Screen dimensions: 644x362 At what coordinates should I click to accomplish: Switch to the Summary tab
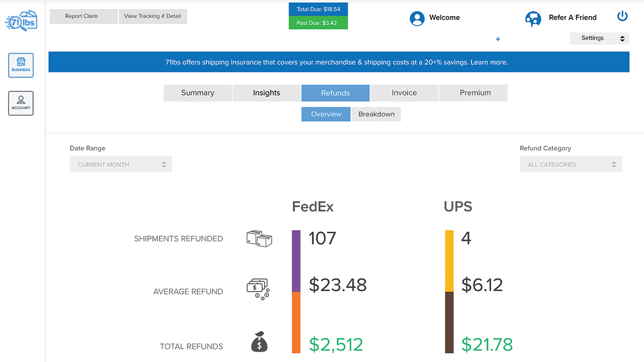(x=198, y=93)
